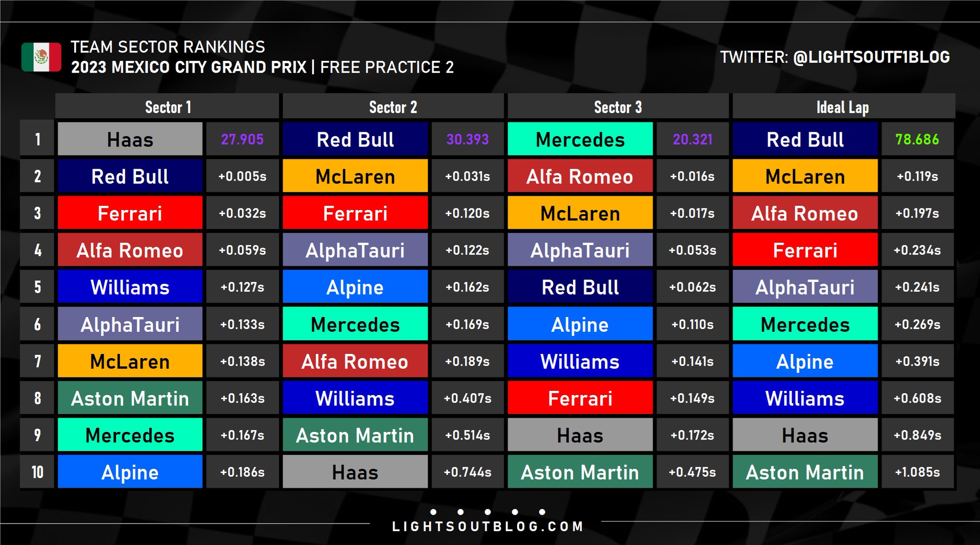Visit the LIGHTSOUTBLOG.COM footer link

488,527
